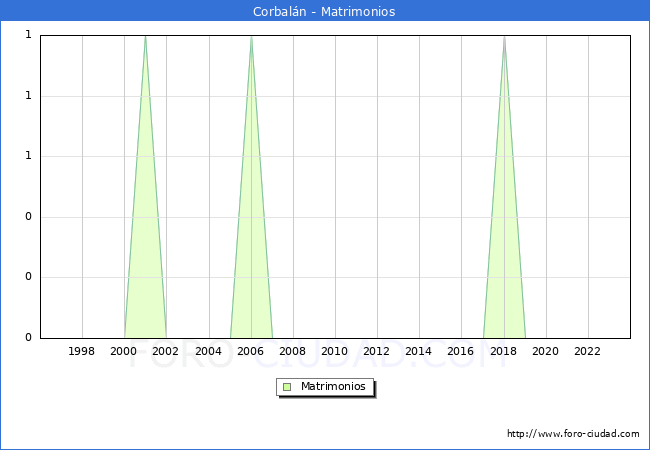Click the 2002 x-axis label

[x=165, y=351]
